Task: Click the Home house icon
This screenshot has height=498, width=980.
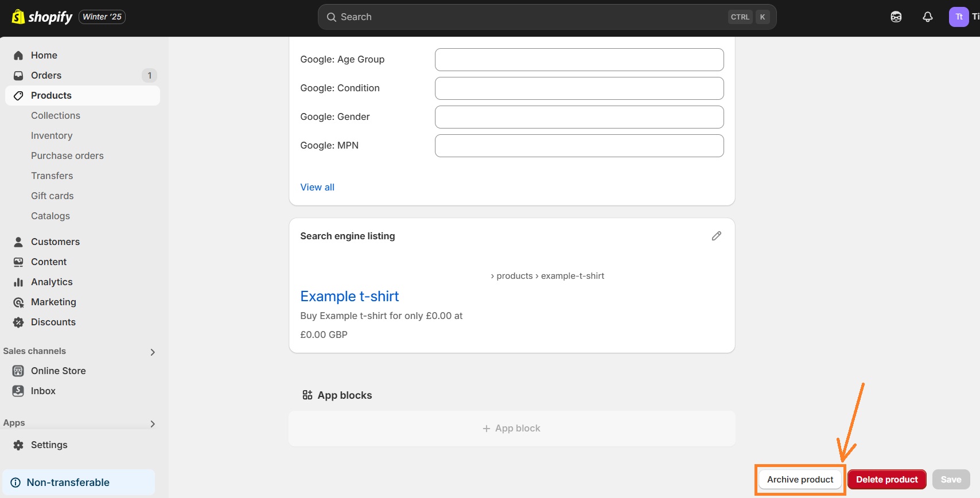Action: click(18, 56)
